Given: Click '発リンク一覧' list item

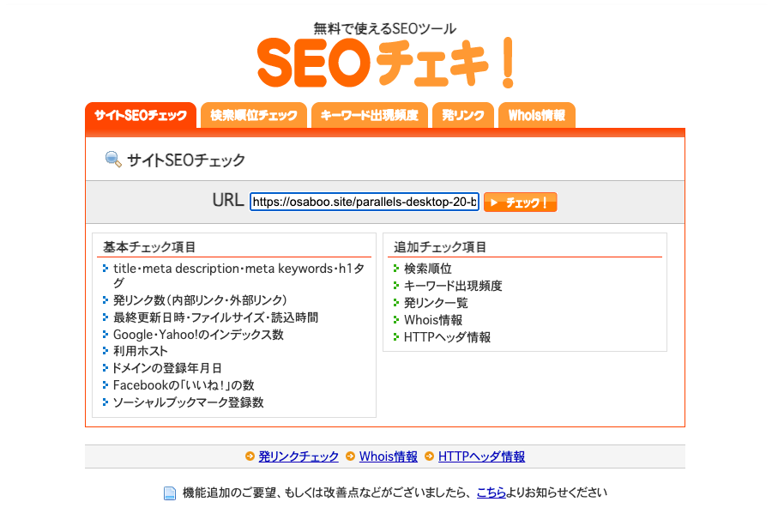Looking at the screenshot, I should coord(436,302).
